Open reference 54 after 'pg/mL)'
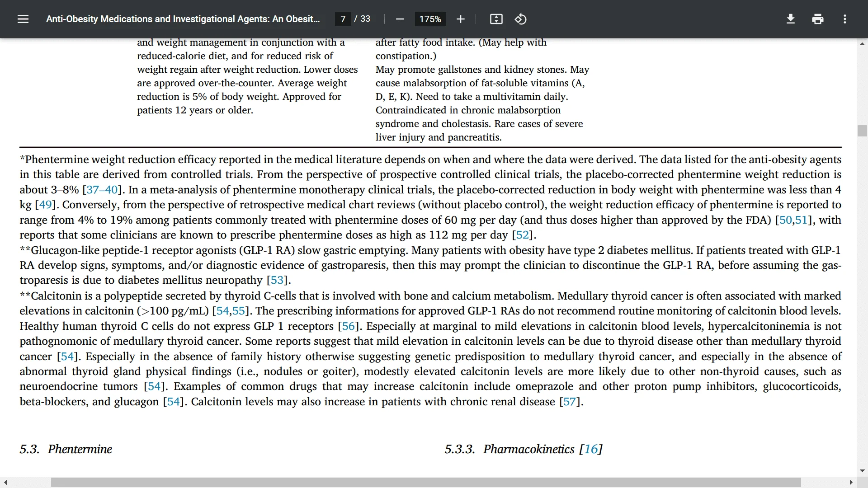Screen dimensions: 868x488 coord(222,311)
